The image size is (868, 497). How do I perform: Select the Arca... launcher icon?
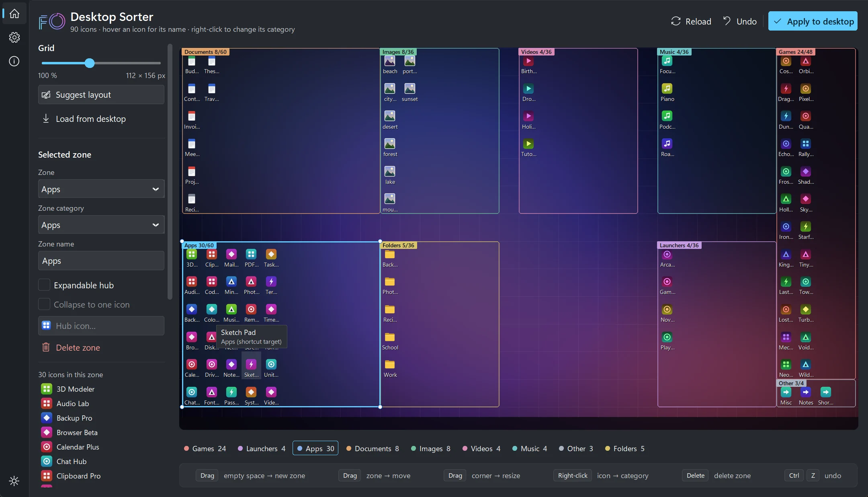pyautogui.click(x=667, y=259)
